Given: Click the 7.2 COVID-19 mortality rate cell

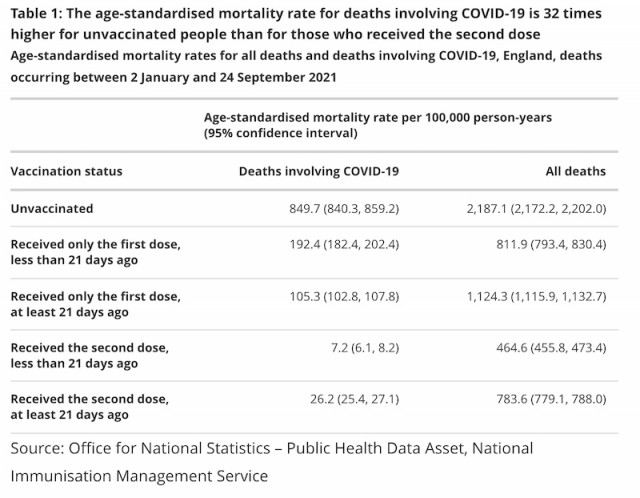Looking at the screenshot, I should tap(365, 348).
